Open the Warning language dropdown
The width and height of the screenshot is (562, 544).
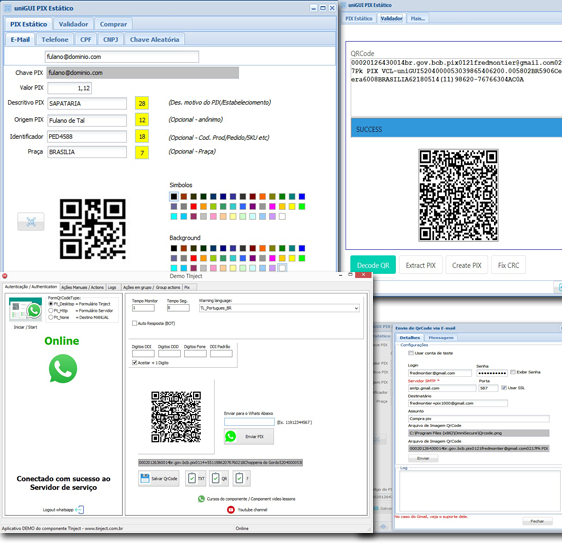click(356, 308)
